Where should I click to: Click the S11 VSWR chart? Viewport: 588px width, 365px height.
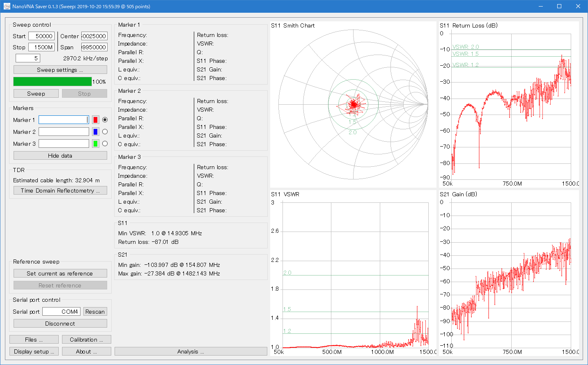[353, 273]
